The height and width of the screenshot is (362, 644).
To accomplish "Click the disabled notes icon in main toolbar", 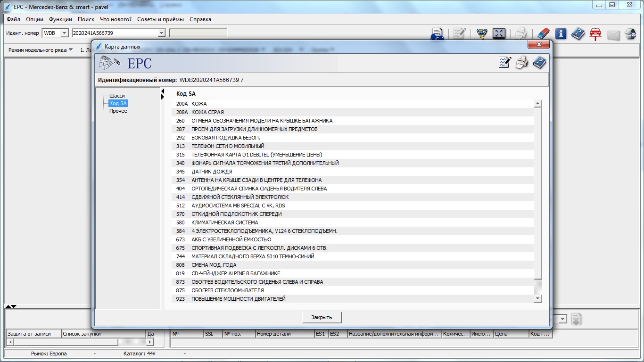I will [460, 33].
